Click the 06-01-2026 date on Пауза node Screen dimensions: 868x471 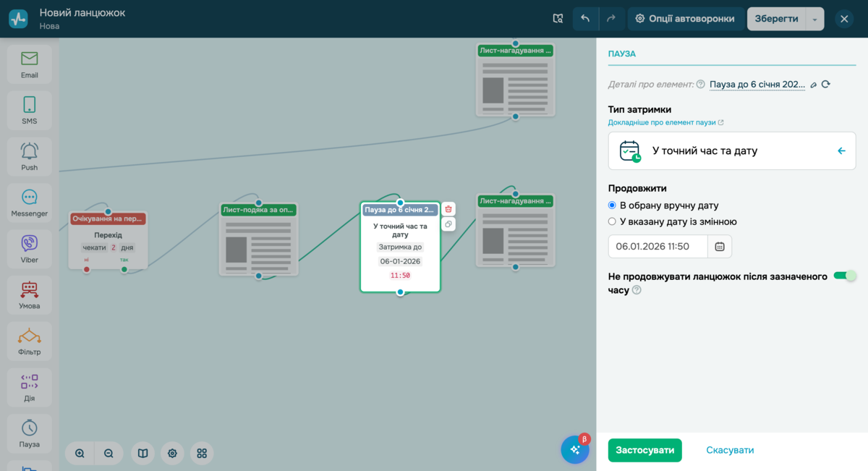(x=400, y=261)
